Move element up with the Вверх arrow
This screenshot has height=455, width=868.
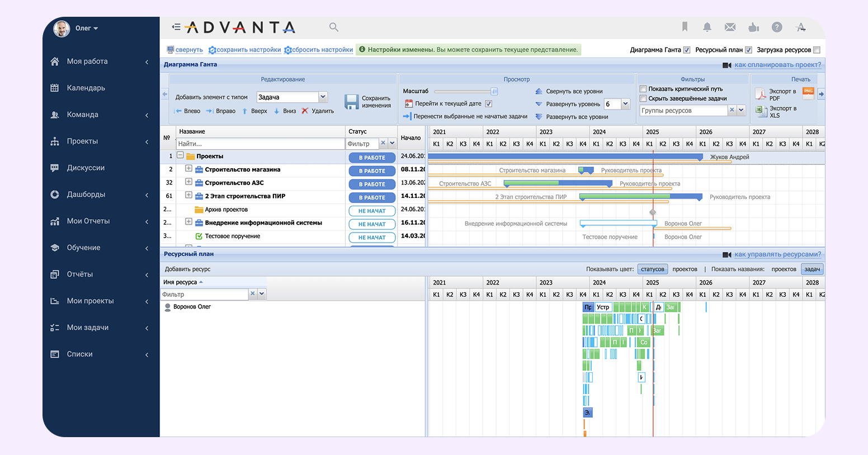254,111
